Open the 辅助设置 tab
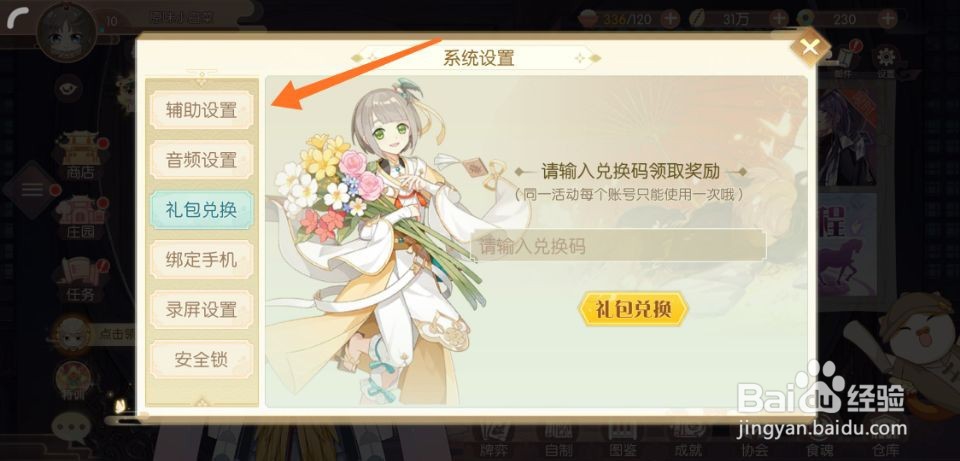Viewport: 960px width, 461px height. point(201,110)
